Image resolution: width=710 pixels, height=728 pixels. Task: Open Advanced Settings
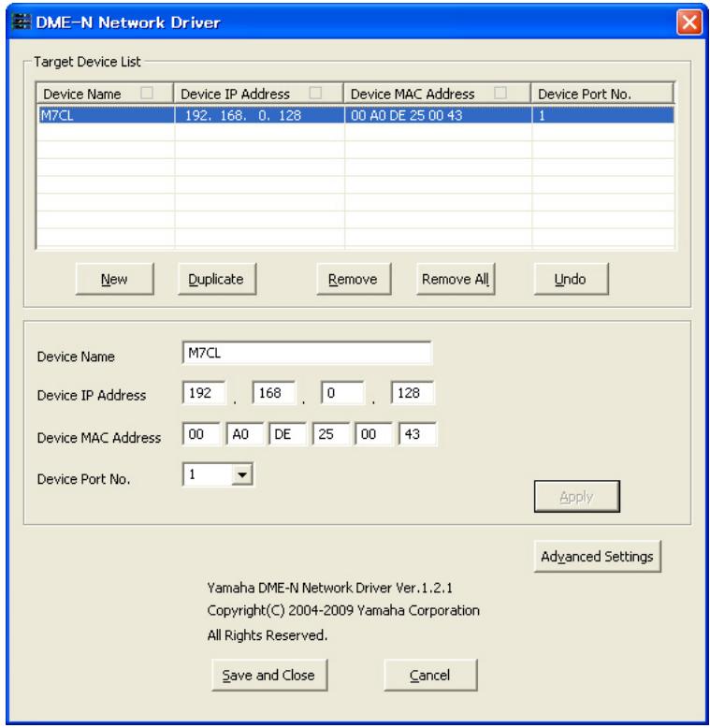[597, 556]
